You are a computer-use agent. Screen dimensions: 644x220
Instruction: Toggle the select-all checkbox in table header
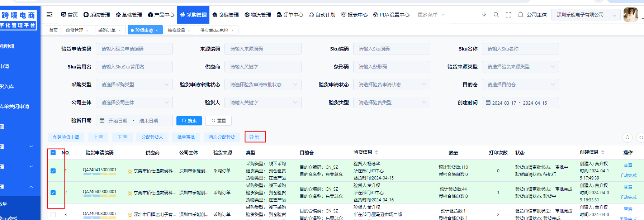tap(53, 153)
